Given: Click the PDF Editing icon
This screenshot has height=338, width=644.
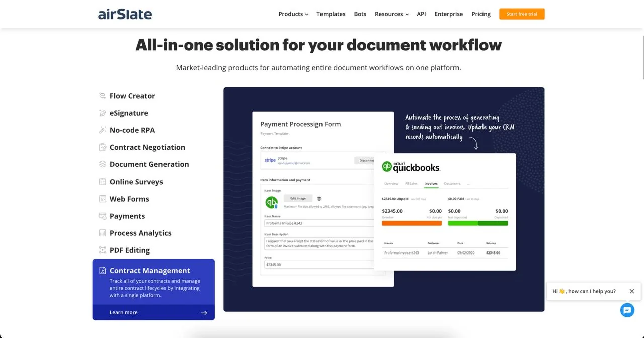Looking at the screenshot, I should coord(102,250).
